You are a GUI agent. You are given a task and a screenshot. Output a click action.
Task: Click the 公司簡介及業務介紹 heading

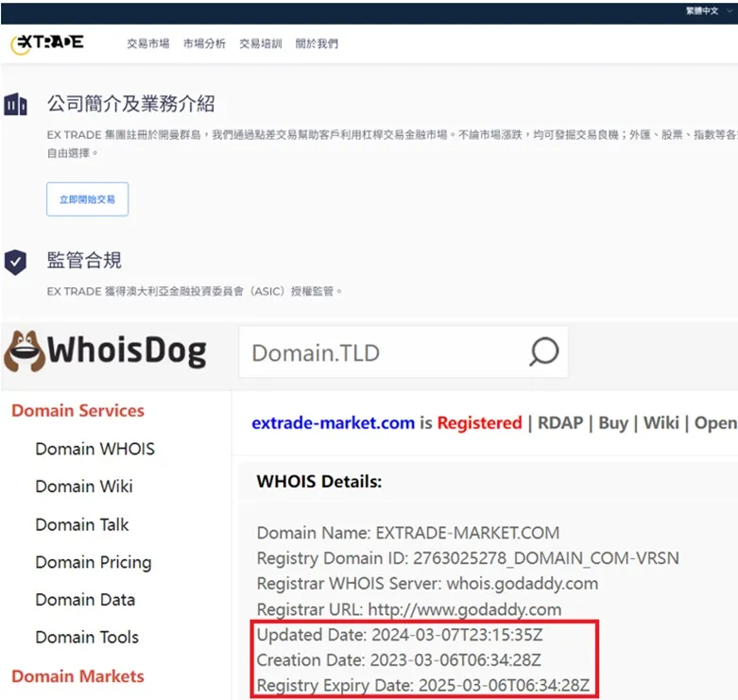(x=130, y=104)
